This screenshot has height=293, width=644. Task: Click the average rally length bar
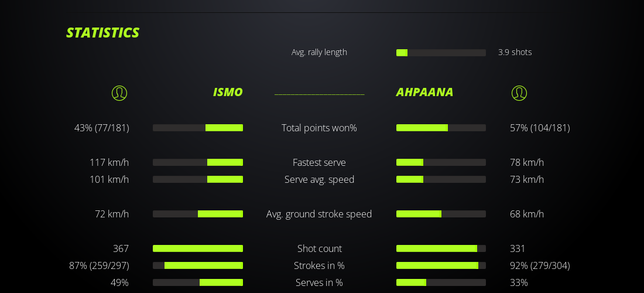[x=441, y=53]
